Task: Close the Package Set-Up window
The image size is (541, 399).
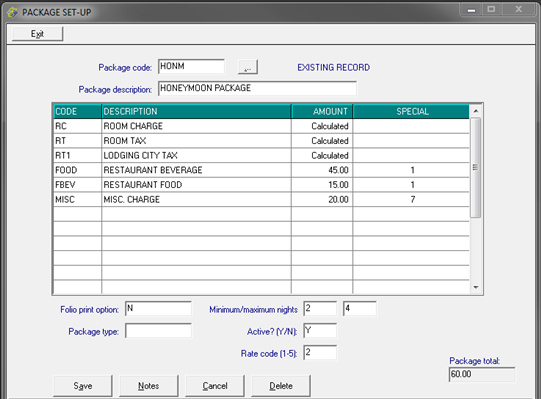Action: pos(519,10)
